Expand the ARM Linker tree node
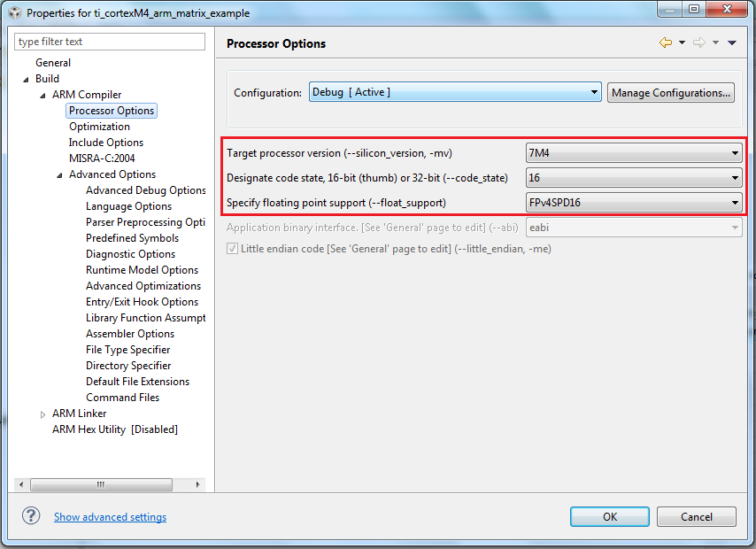This screenshot has width=756, height=549. [x=42, y=414]
